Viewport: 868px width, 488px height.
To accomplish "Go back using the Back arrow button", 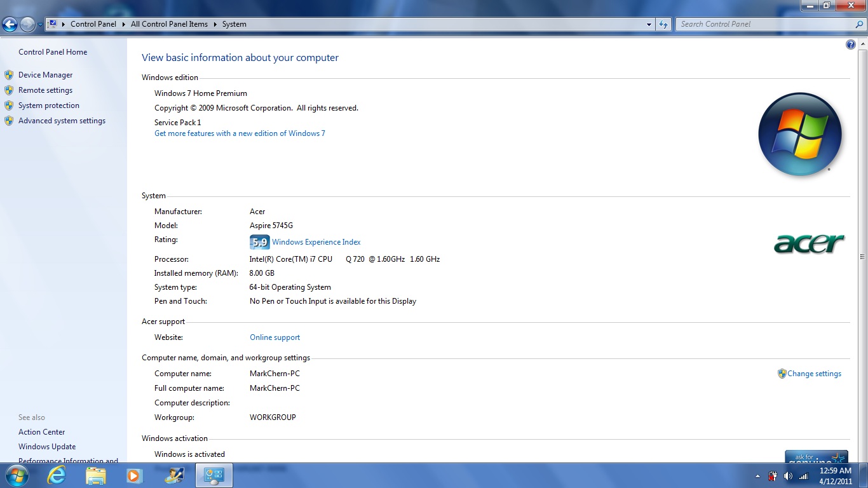I will tap(10, 24).
